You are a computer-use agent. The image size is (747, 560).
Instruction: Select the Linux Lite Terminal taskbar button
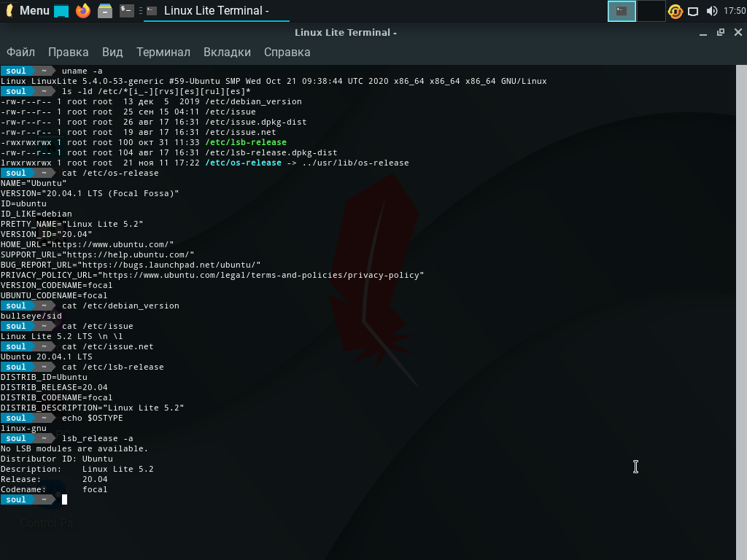[216, 10]
